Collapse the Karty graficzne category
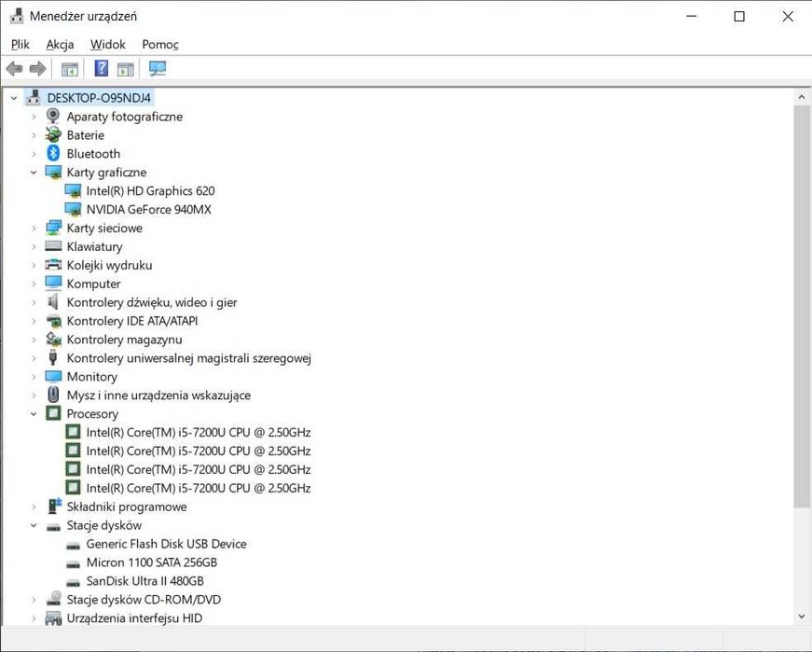The image size is (812, 652). tap(34, 172)
